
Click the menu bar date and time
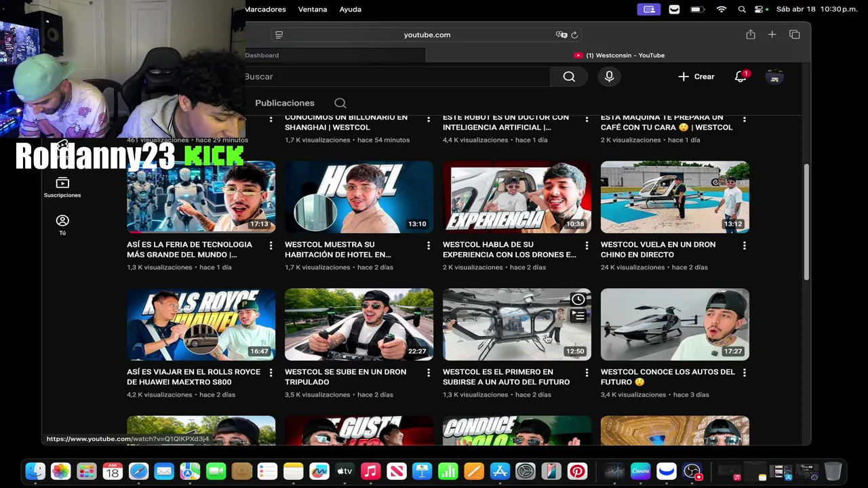(x=817, y=9)
